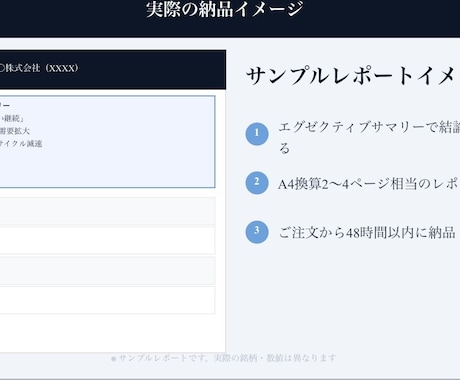The width and height of the screenshot is (460, 380).
Task: Click the sample report preview thumbnail
Action: [113, 201]
